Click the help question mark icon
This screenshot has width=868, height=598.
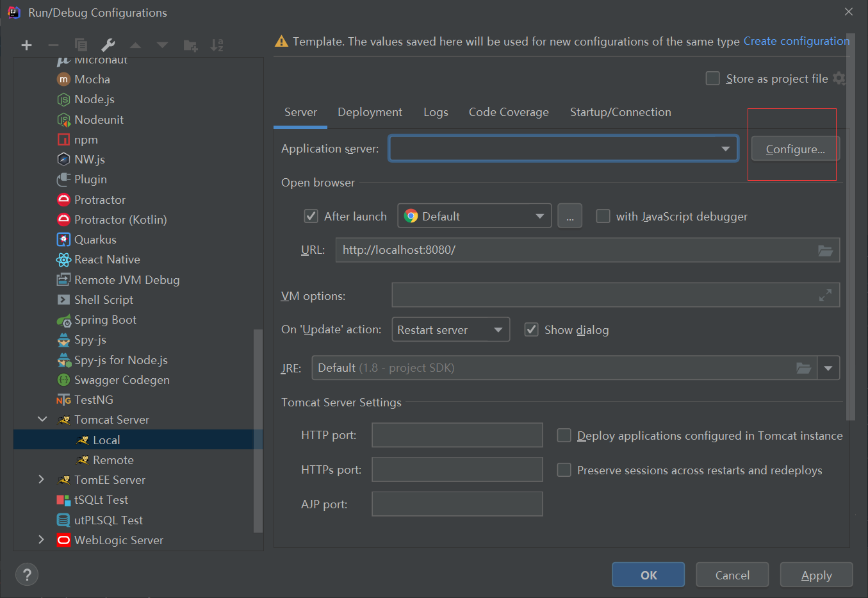pos(26,574)
